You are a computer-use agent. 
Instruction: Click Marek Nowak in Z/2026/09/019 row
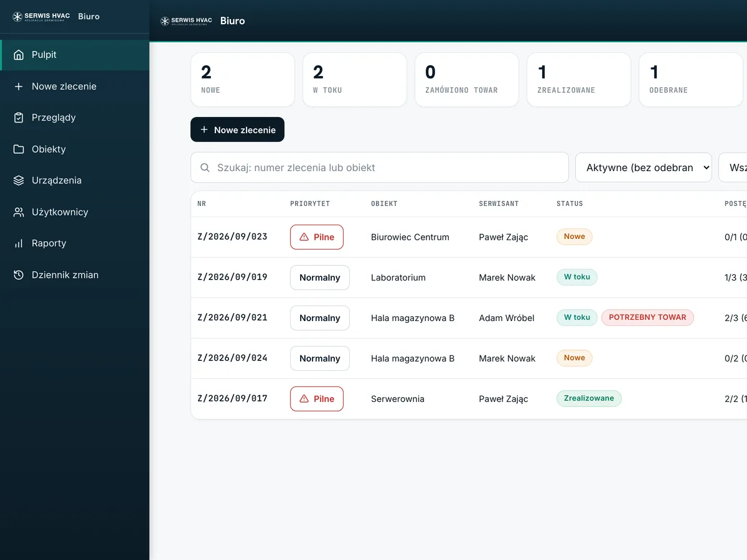click(507, 278)
